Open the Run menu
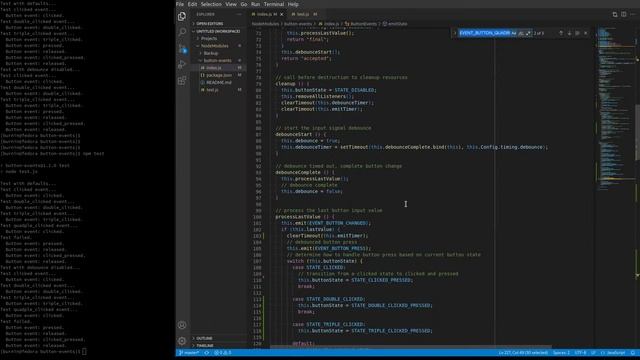The width and height of the screenshot is (640, 360). click(x=256, y=4)
